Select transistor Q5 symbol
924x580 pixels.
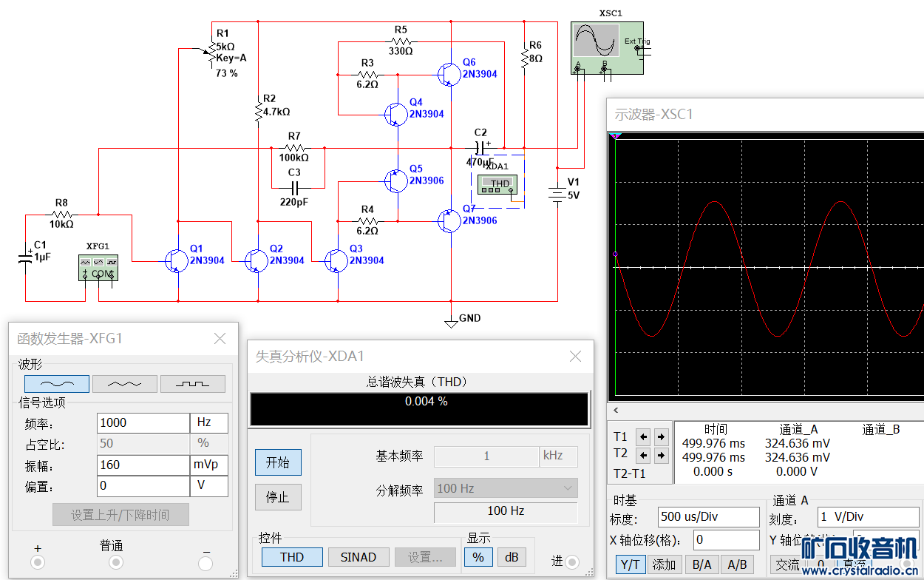[x=395, y=180]
